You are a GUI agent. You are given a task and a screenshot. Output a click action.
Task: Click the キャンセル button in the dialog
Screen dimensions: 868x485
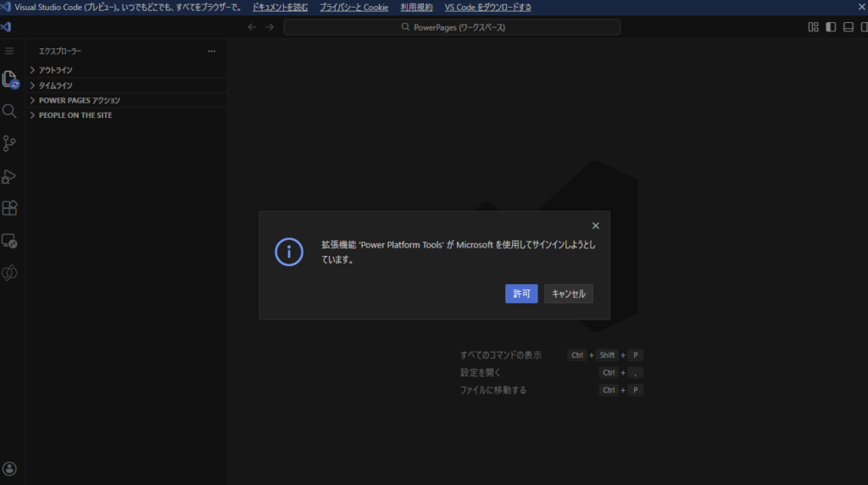click(x=568, y=293)
